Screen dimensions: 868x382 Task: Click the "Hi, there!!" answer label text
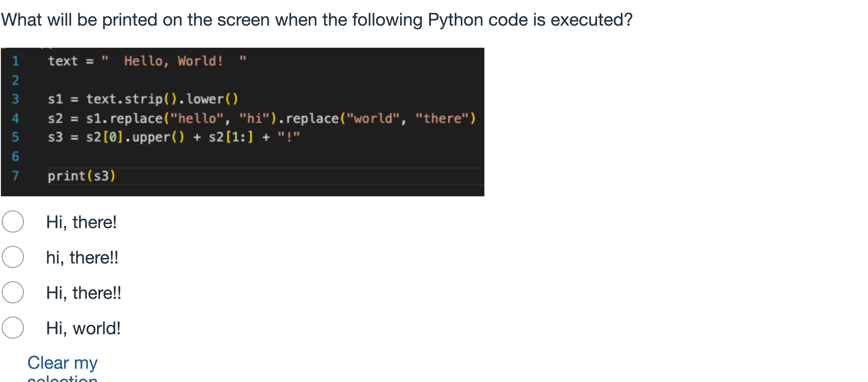(84, 293)
